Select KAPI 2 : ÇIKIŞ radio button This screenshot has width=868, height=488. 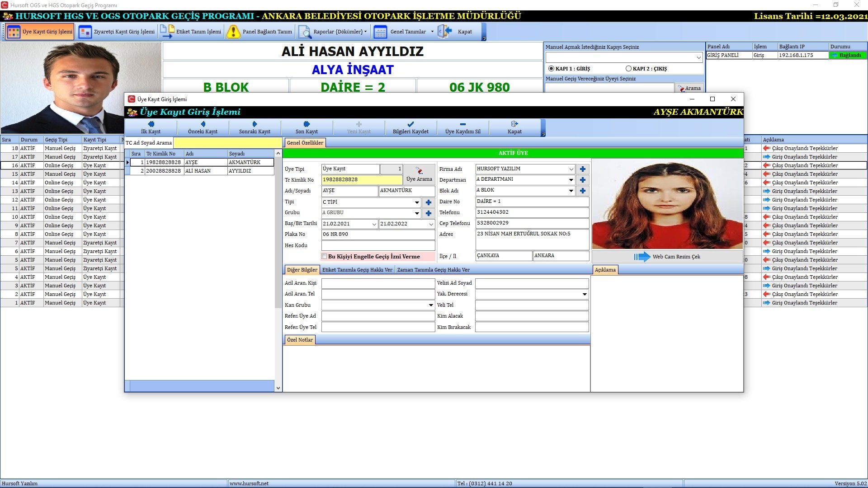(x=628, y=69)
